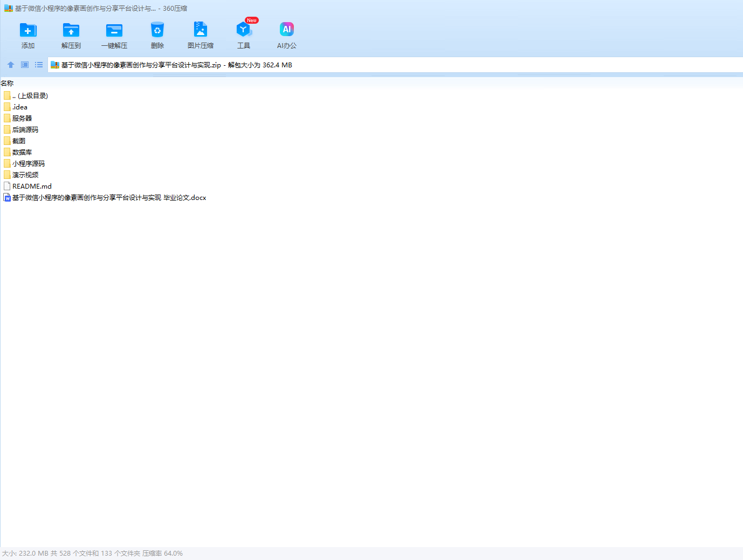Select the "数据库" folder name
The image size is (743, 560).
(22, 153)
